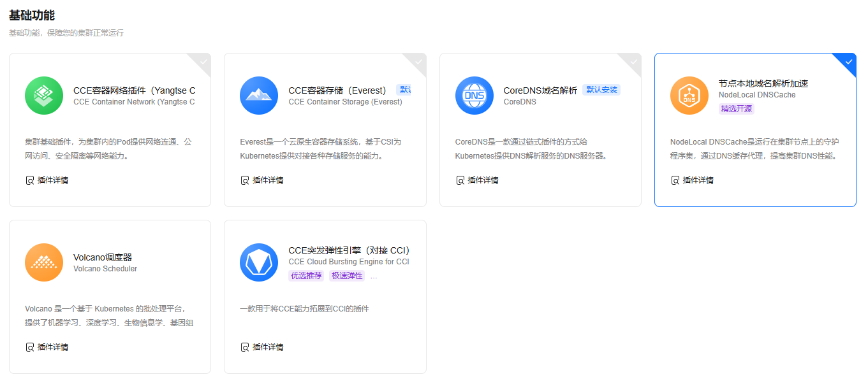
Task: Open 插件详情 link for CCE突发弹性引擎
Action: pyautogui.click(x=268, y=347)
